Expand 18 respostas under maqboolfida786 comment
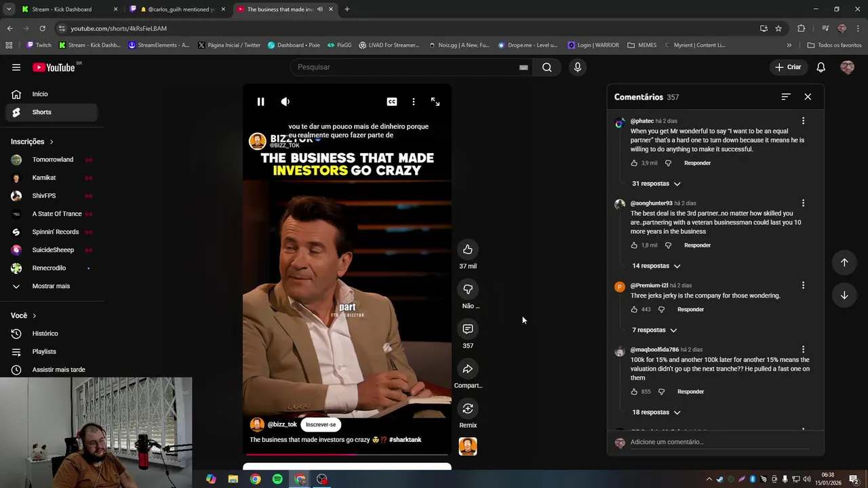 click(656, 412)
